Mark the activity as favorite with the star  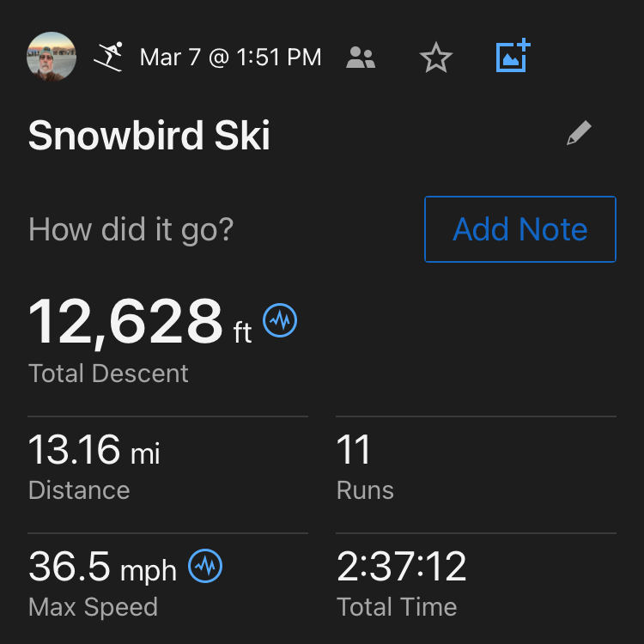coord(435,58)
